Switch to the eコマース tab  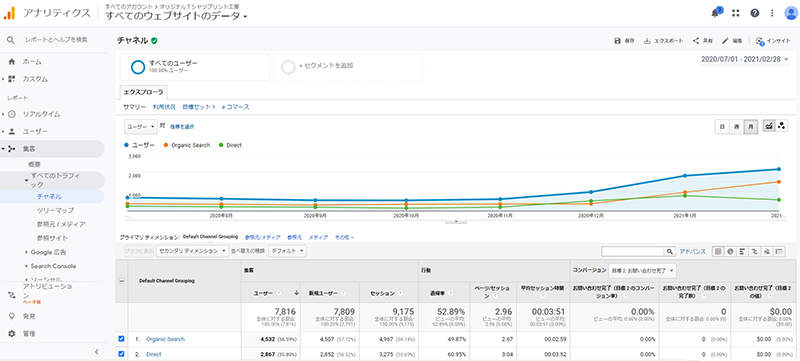click(x=236, y=107)
